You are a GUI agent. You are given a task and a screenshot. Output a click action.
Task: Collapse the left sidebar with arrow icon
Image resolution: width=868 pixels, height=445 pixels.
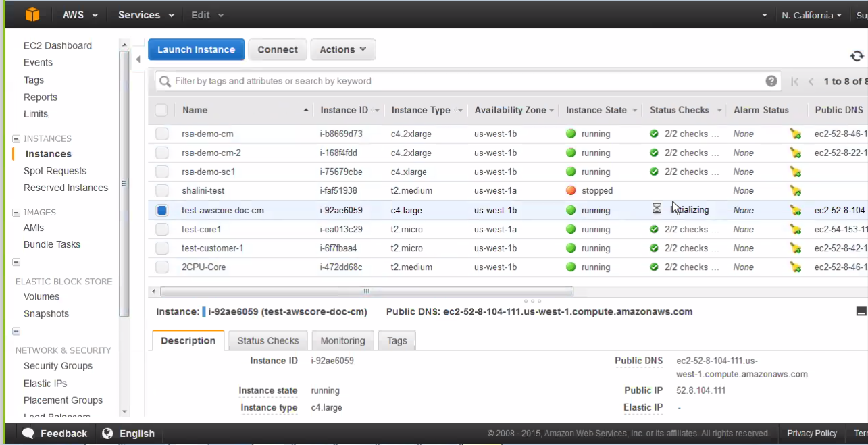(x=138, y=59)
